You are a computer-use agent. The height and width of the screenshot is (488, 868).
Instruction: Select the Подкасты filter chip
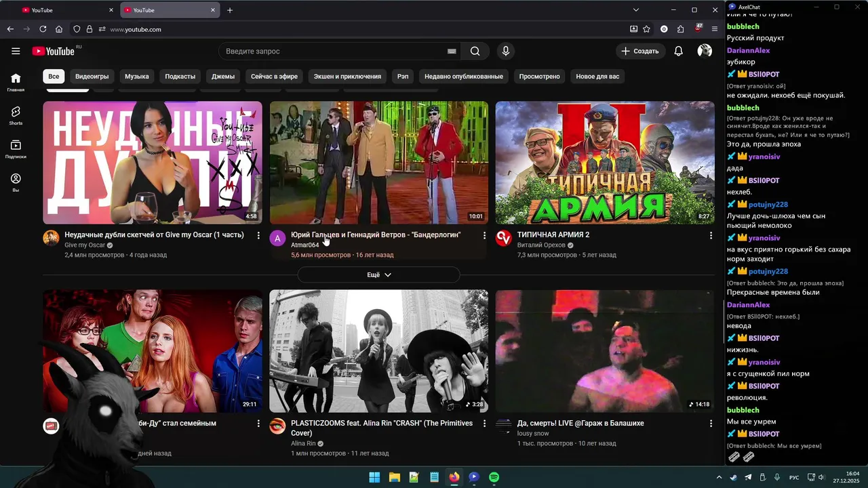point(180,77)
